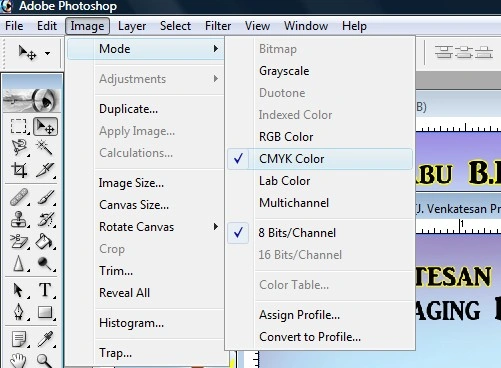Choose the checked CMYK Color mode
The image size is (501, 368).
pyautogui.click(x=320, y=159)
